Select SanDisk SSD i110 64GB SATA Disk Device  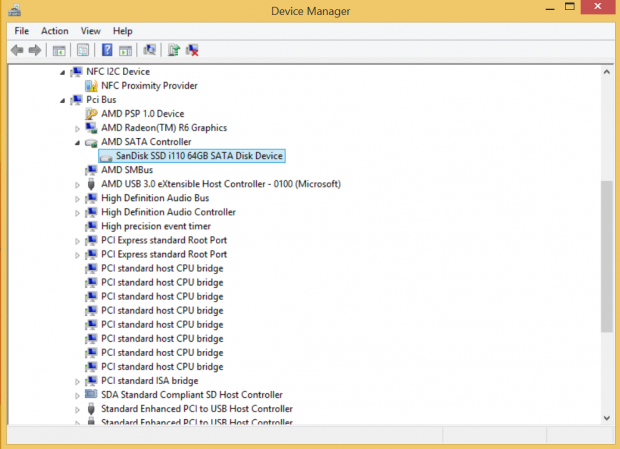tap(199, 156)
